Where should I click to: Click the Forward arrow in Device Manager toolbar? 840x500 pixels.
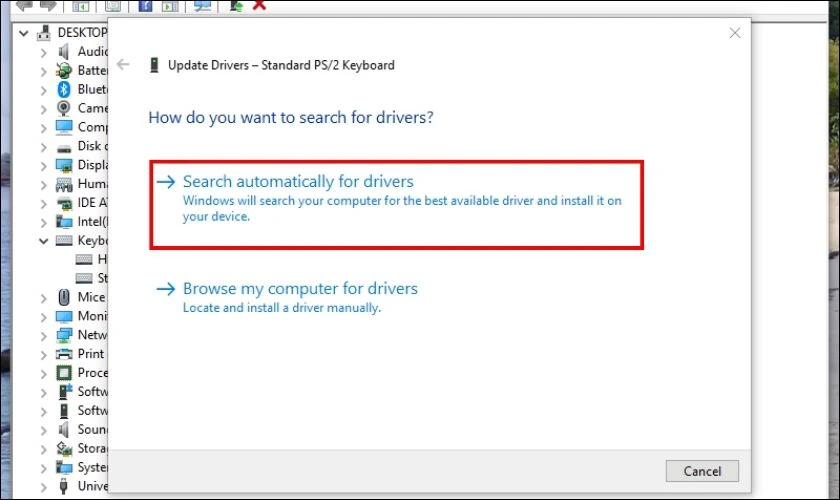click(x=48, y=5)
